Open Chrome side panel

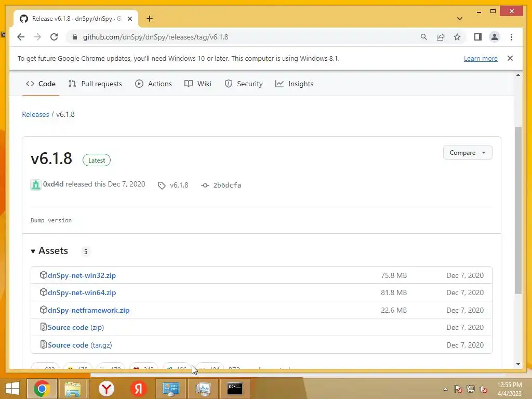tap(478, 37)
